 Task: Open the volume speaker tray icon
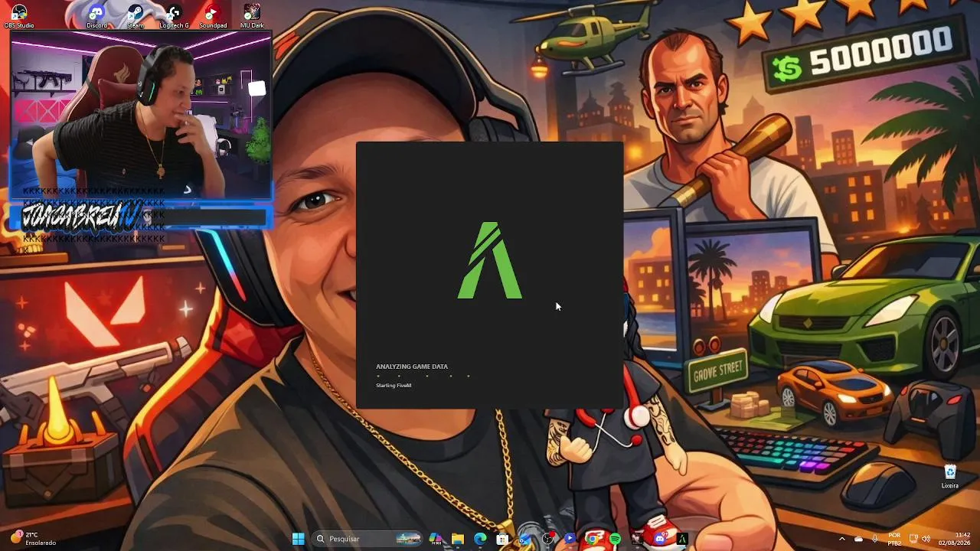[926, 539]
